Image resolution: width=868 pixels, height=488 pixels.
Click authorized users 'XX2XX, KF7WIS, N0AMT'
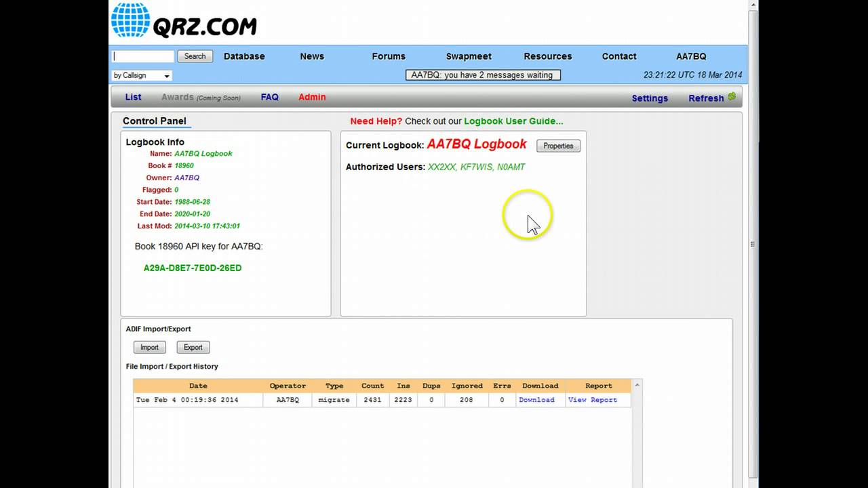click(476, 167)
